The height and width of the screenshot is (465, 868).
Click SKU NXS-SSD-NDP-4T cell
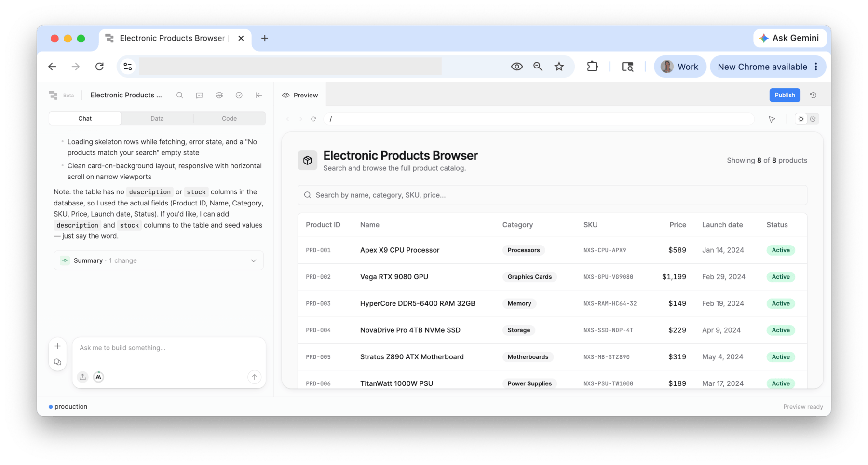(608, 330)
